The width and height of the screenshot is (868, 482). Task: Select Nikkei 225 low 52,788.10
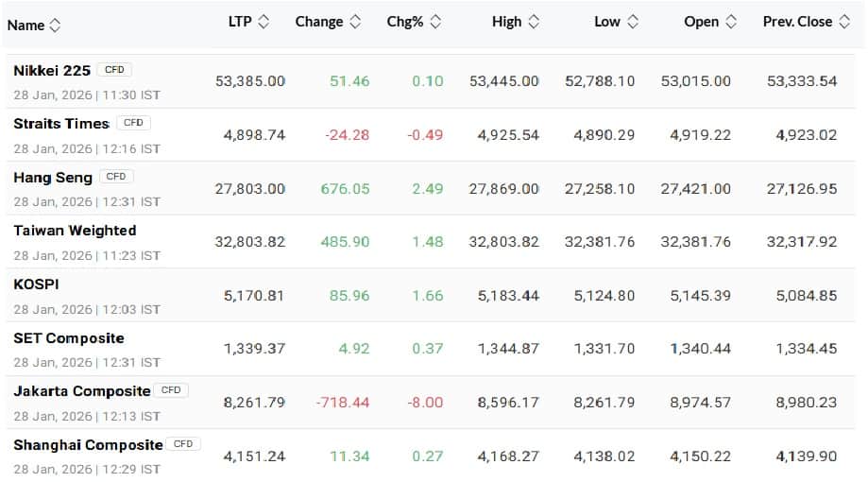coord(600,81)
